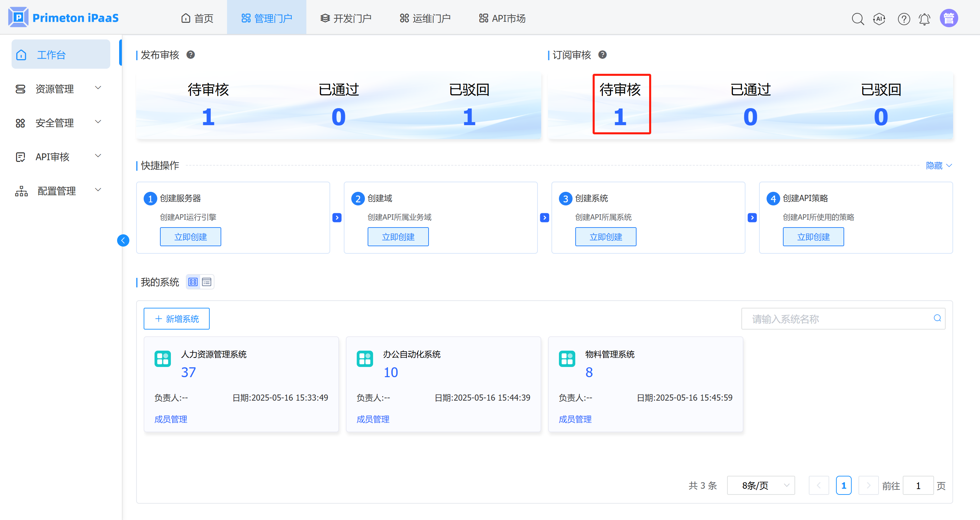Click the search magnifier icon in header
The width and height of the screenshot is (980, 520).
pos(857,19)
